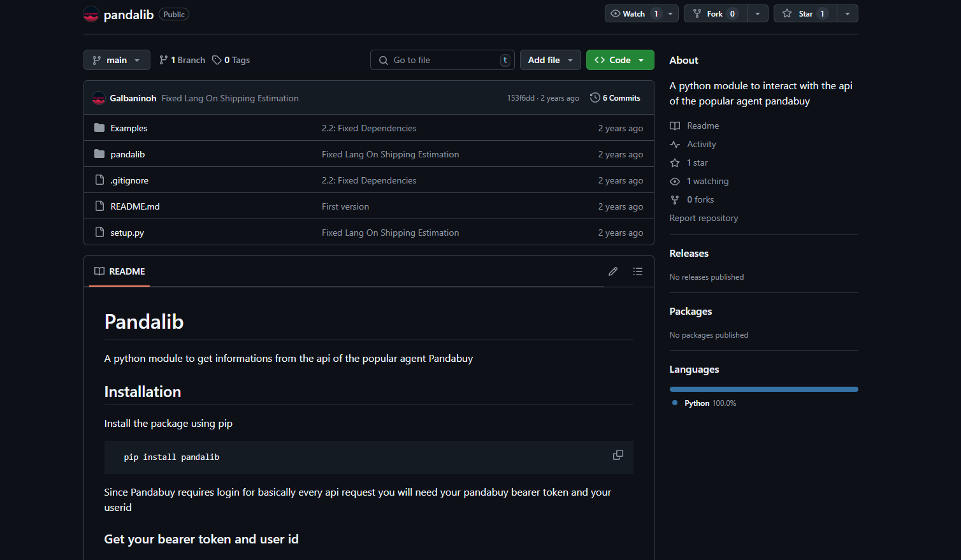Screen dimensions: 961x560
Task: Open the Add file dropdown
Action: [550, 60]
